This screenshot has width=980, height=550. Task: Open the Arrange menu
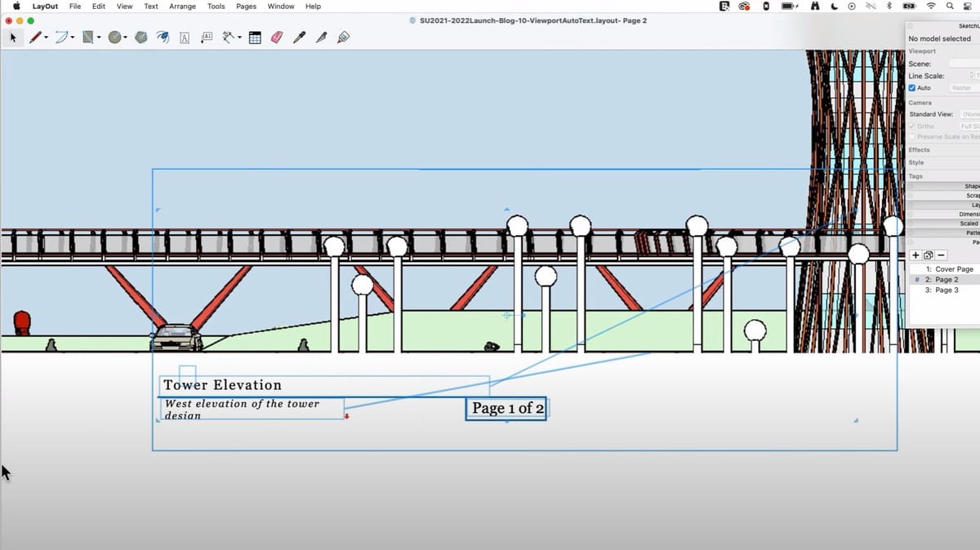click(182, 6)
